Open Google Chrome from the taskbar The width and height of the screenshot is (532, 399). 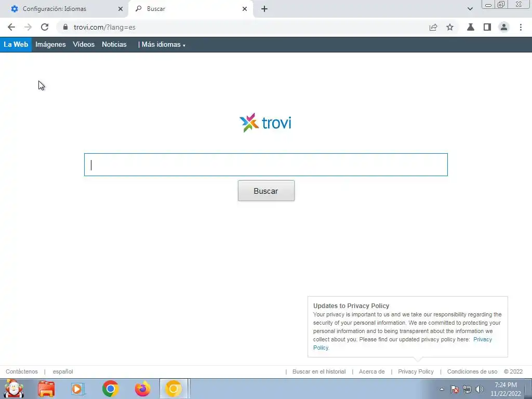coord(110,389)
